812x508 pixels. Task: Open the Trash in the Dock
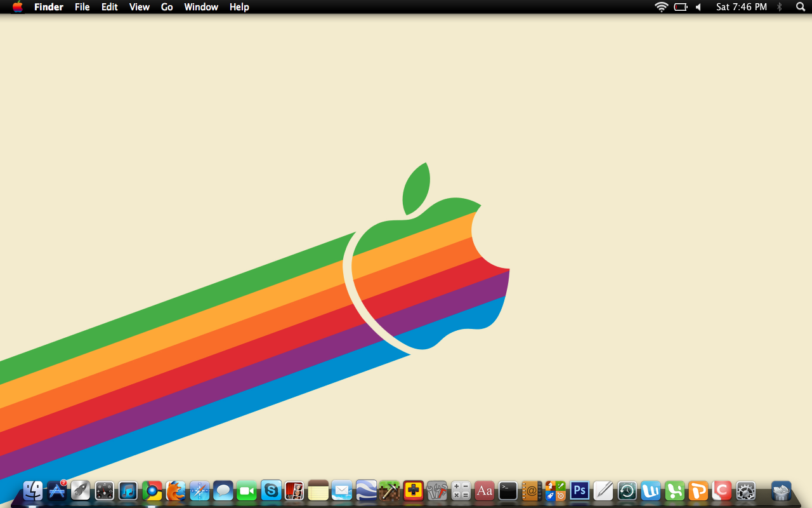pyautogui.click(x=782, y=491)
